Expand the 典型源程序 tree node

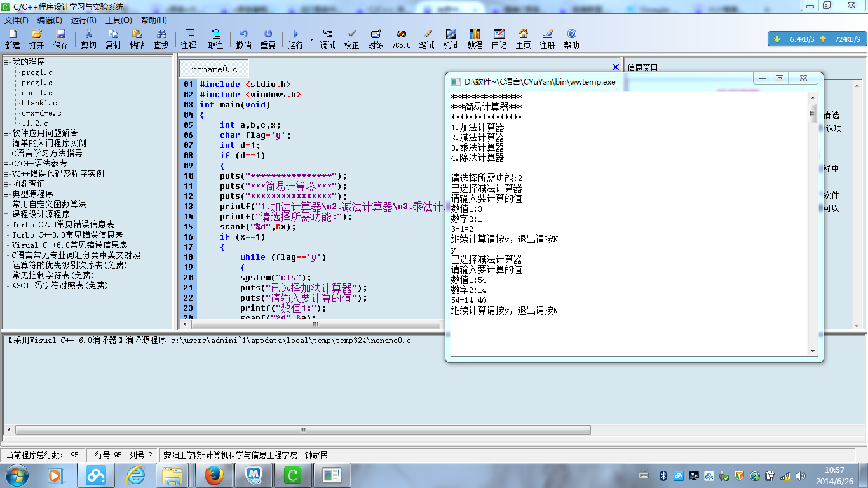[x=6, y=194]
